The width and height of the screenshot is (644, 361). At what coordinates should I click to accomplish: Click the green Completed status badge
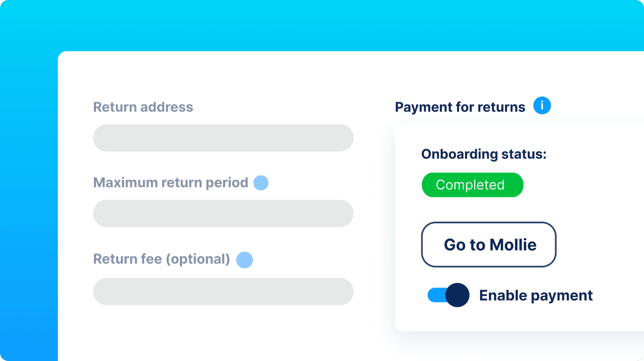click(473, 185)
